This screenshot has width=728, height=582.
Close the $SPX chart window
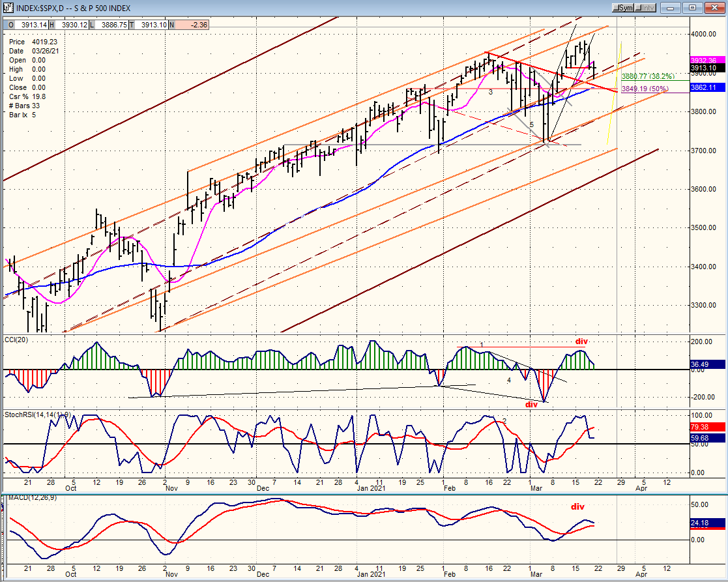point(714,8)
